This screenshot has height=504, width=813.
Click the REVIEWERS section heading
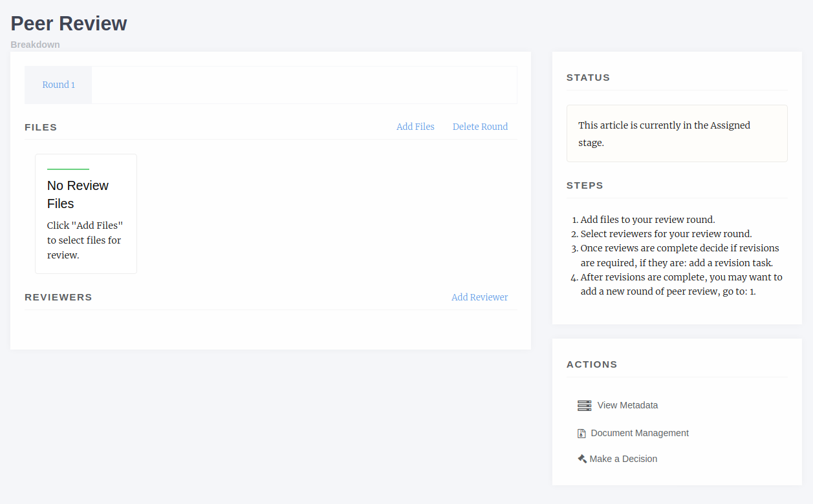(58, 297)
